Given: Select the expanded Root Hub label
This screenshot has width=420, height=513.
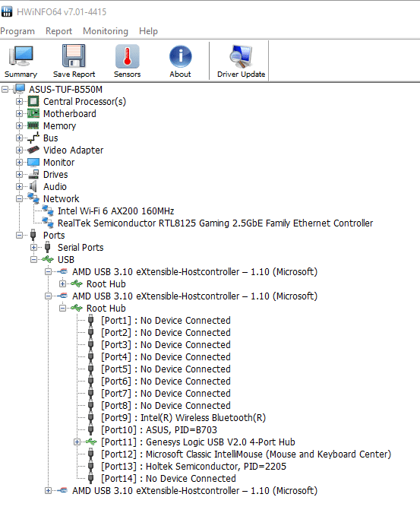Looking at the screenshot, I should 106,309.
